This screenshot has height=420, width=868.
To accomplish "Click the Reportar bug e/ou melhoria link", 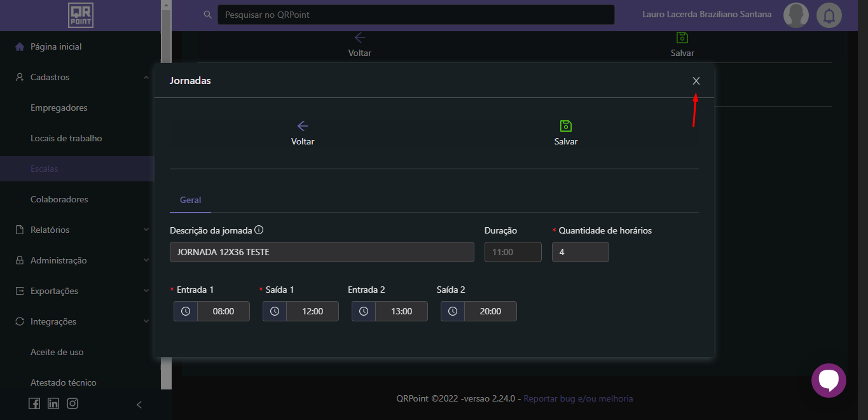I will [578, 398].
